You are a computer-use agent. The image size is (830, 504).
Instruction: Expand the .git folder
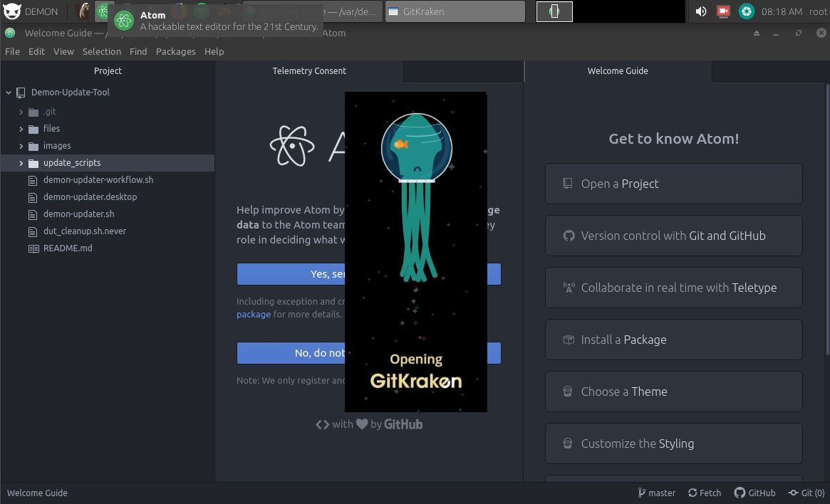[x=21, y=112]
